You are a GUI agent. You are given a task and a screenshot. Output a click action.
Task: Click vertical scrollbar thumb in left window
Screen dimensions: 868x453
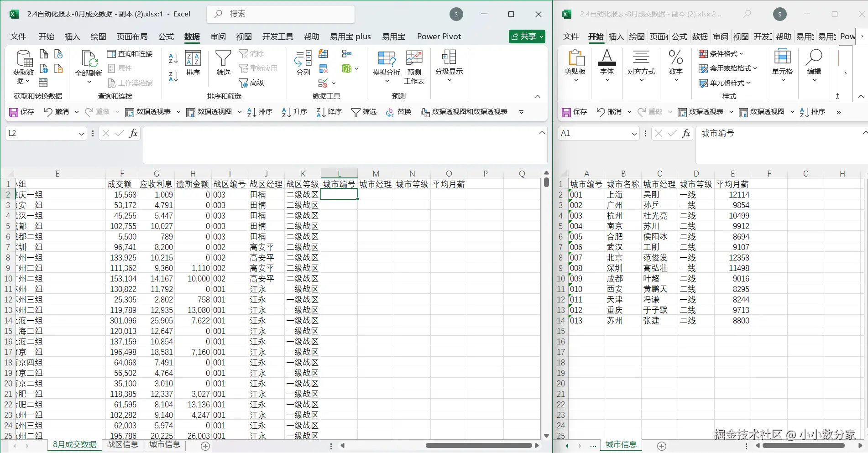(546, 182)
